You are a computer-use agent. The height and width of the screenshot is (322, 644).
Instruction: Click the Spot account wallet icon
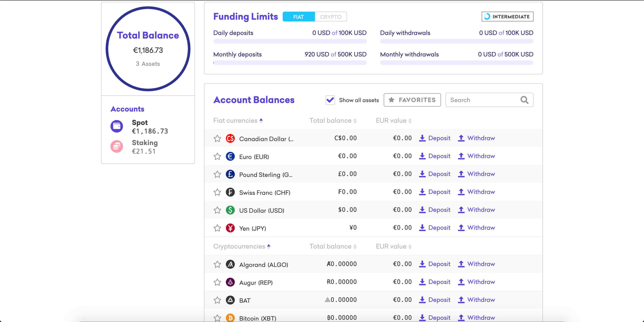point(117,126)
